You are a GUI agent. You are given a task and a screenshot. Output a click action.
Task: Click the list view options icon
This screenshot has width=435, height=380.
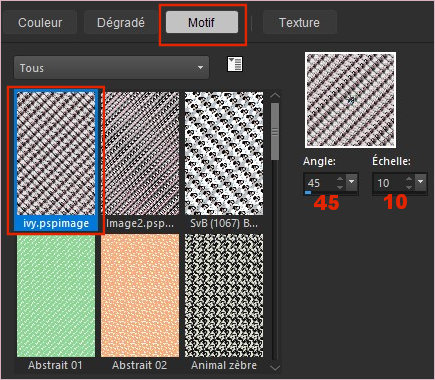pos(235,64)
